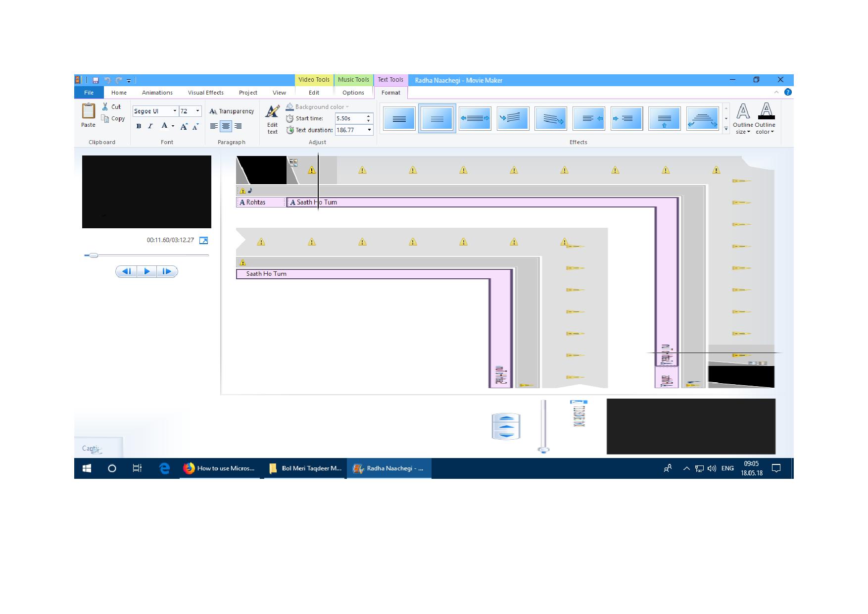The image size is (868, 614).
Task: Switch to the View tab
Action: [x=279, y=93]
